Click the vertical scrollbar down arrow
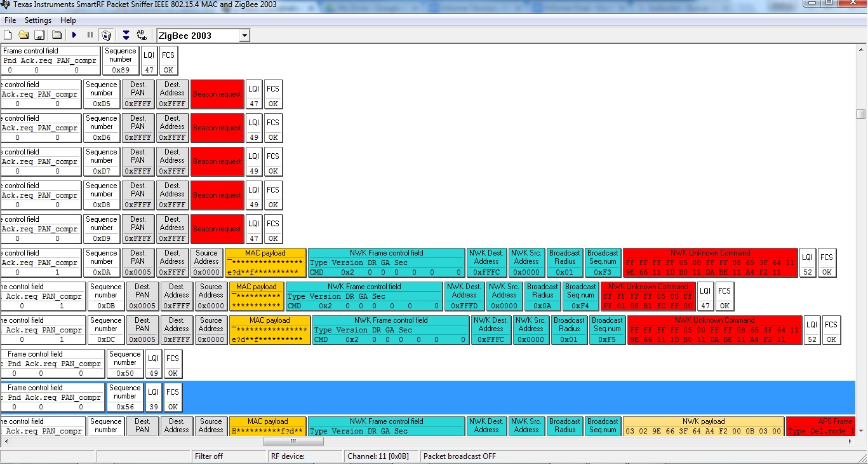Image resolution: width=868 pixels, height=464 pixels. [861, 432]
